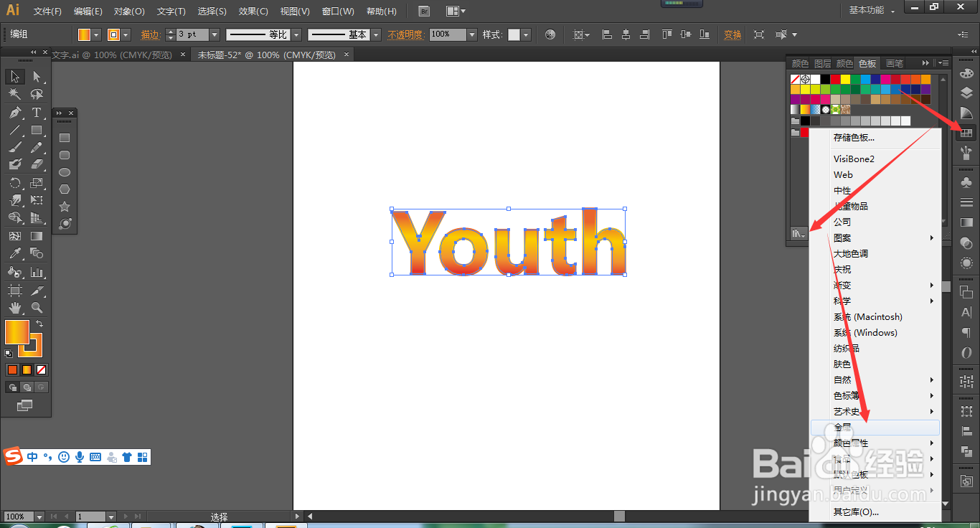Viewport: 980px width, 528px height.
Task: Click the 变换 transform link
Action: tap(732, 34)
